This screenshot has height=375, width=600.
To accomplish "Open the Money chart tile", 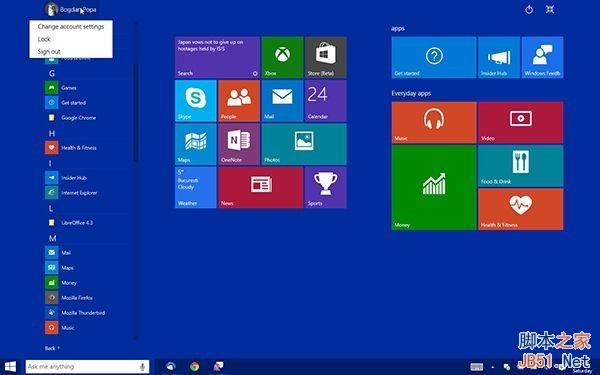I will click(x=434, y=188).
